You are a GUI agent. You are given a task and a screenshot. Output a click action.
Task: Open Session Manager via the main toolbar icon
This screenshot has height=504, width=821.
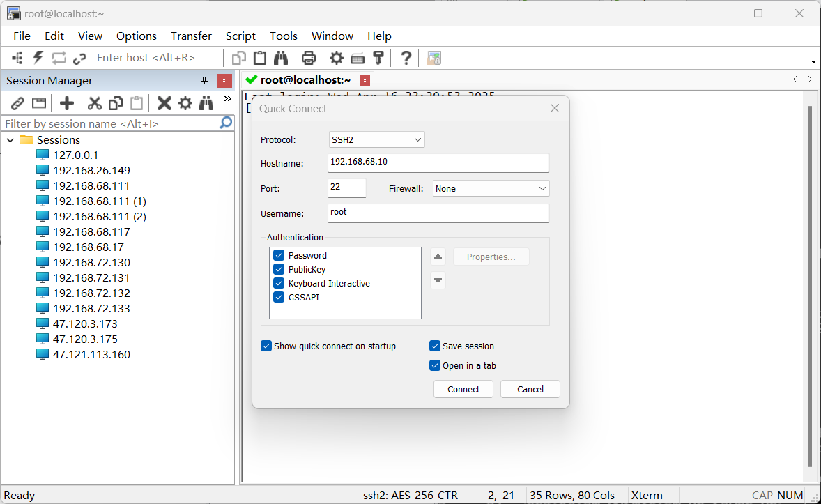(17, 58)
